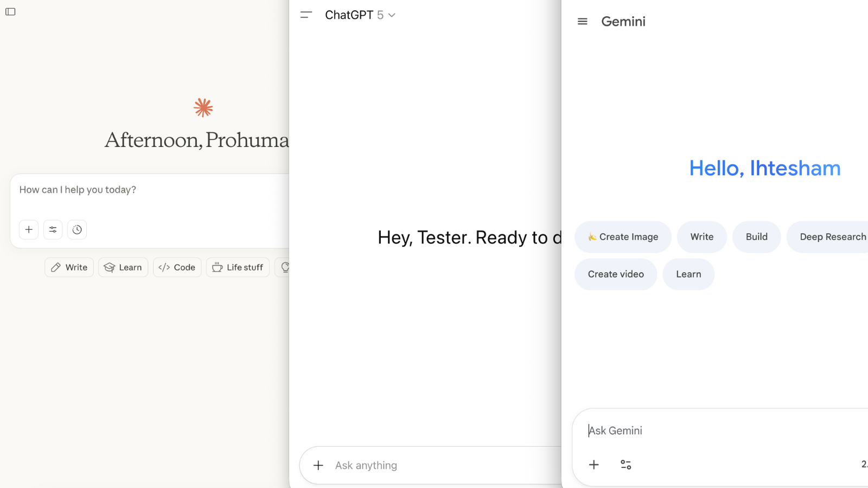Click the orange Claude starburst logo

[x=203, y=108]
